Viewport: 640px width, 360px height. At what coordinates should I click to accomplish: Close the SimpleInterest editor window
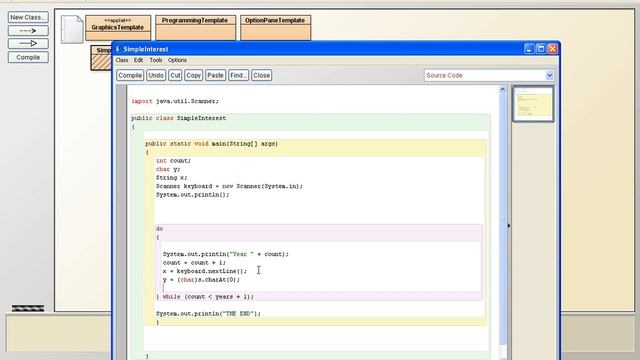click(x=553, y=49)
